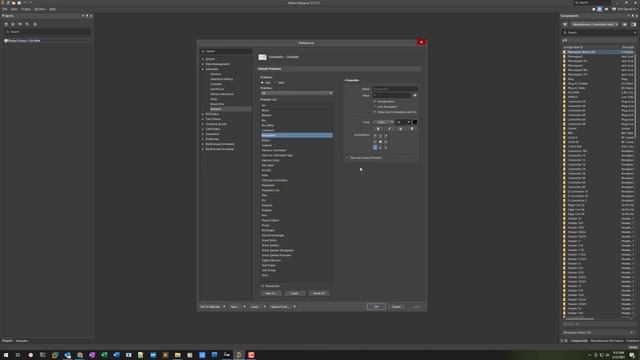This screenshot has width=640, height=360.
Task: Set justification to bottom-right
Action: point(386,147)
